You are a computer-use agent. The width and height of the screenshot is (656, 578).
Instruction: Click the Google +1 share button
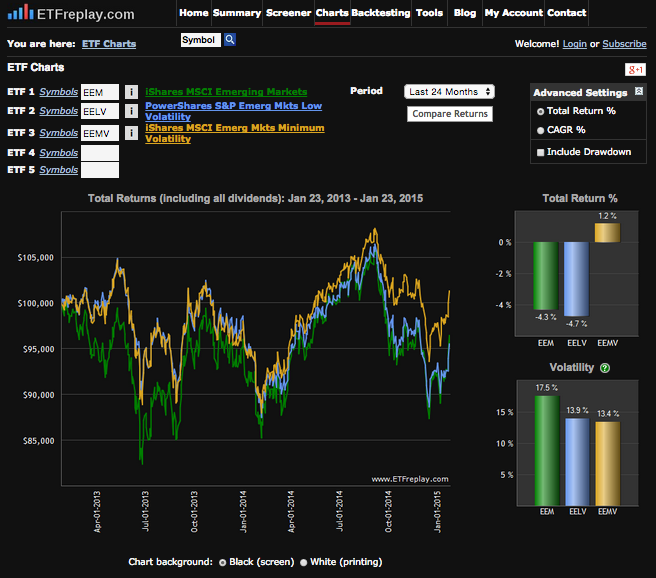[635, 70]
